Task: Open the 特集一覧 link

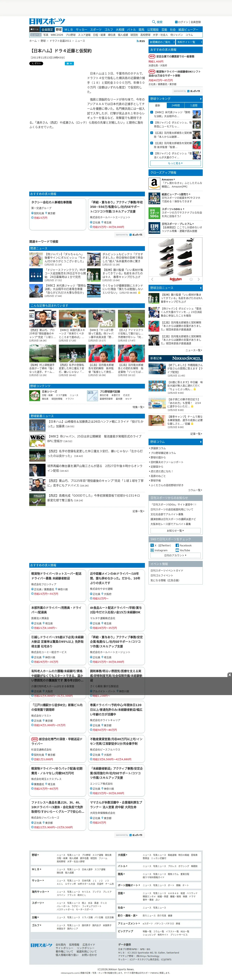Action: coord(138,407)
